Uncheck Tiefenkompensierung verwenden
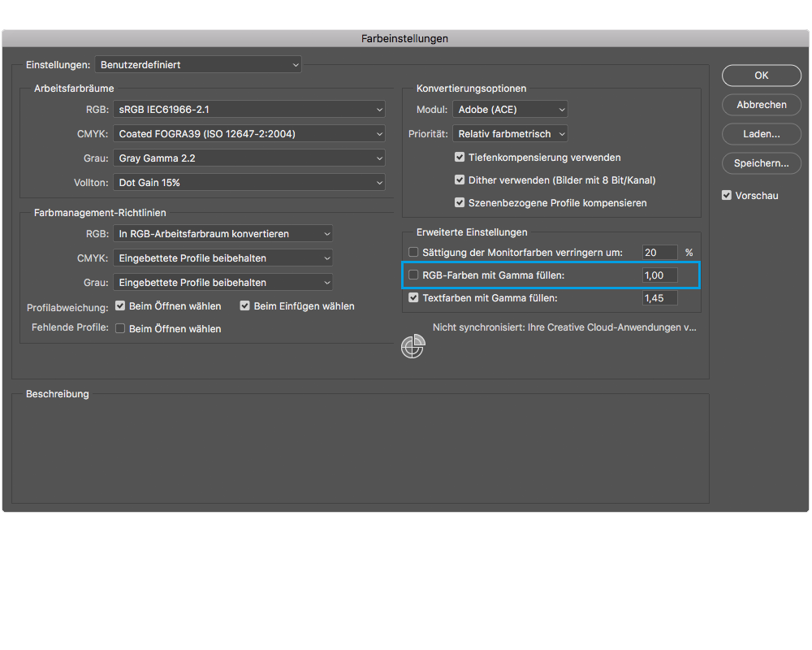Image resolution: width=812 pixels, height=650 pixels. coord(460,158)
